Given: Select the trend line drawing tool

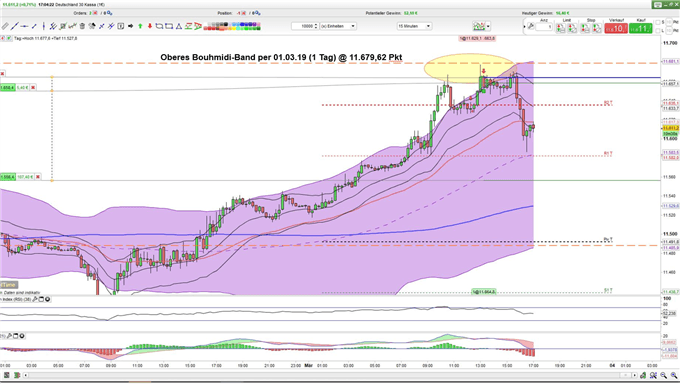Looking at the screenshot, I should tap(14, 26).
